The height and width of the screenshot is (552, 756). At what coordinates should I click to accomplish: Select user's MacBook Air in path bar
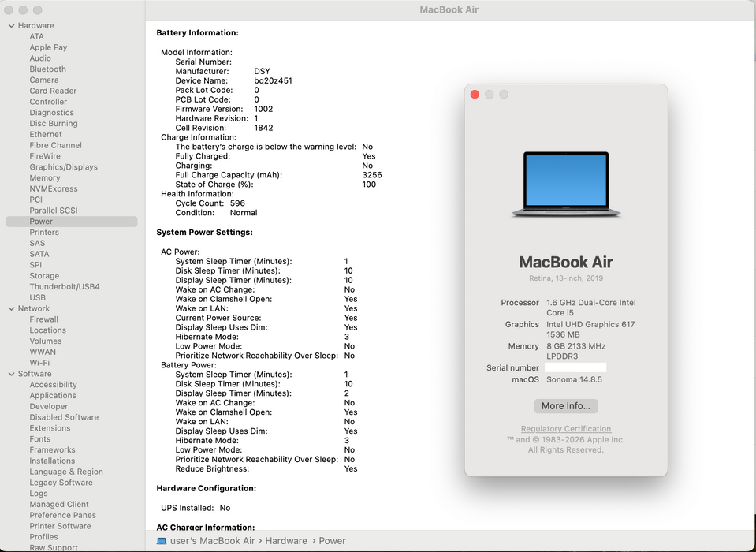[x=212, y=541]
